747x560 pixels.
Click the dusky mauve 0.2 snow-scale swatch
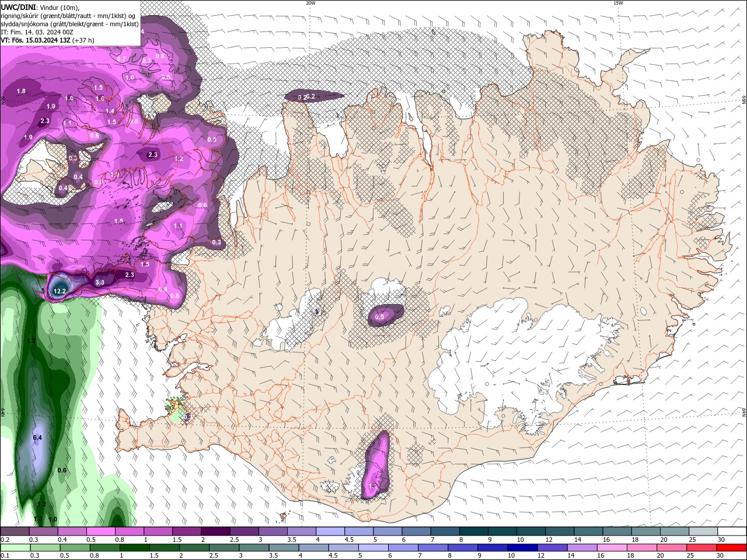point(15,531)
